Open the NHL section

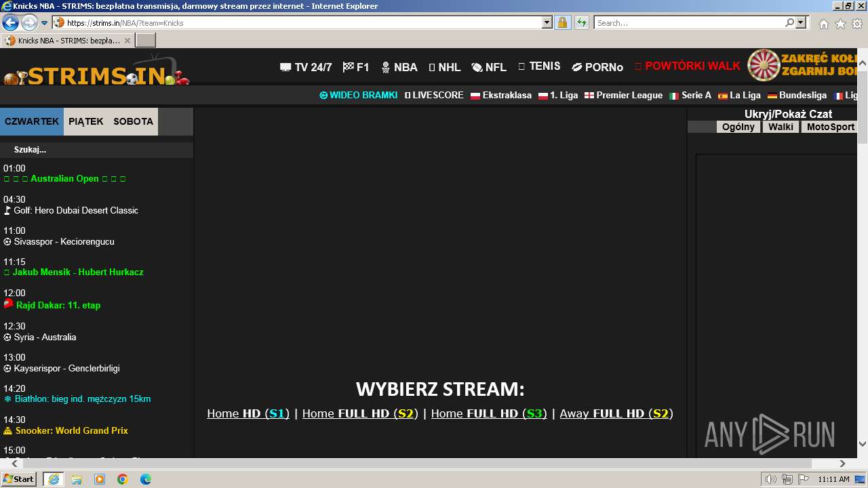pos(445,67)
